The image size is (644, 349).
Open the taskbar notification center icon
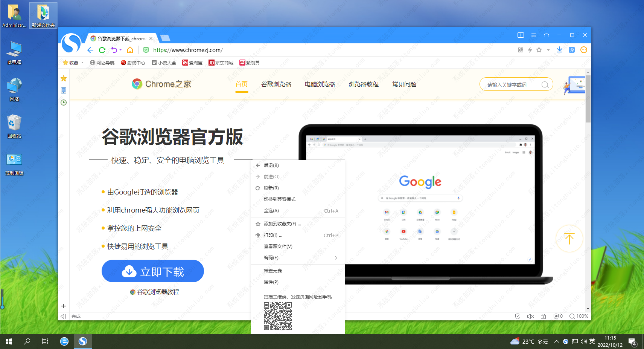coord(632,342)
